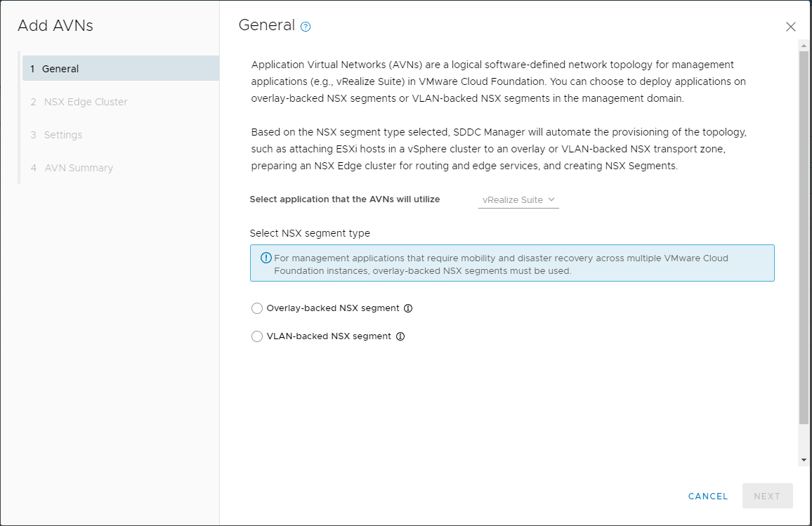Click the vertical scrollbar thumb
The width and height of the screenshot is (812, 526).
click(804, 232)
